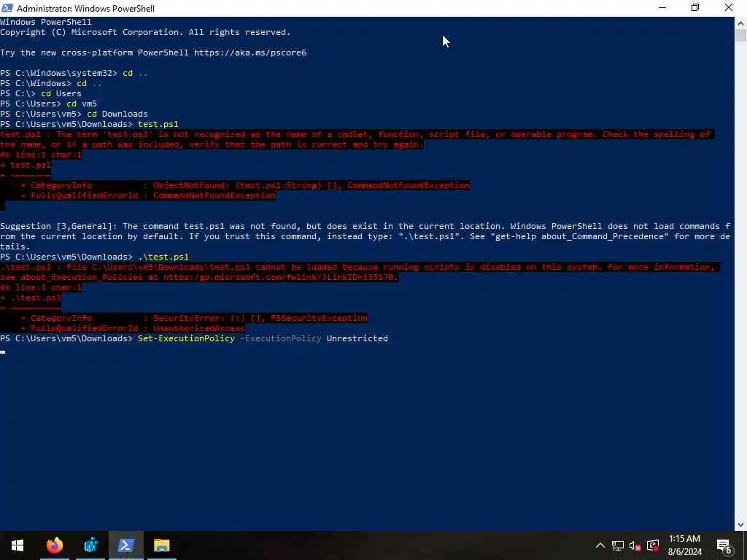Image resolution: width=747 pixels, height=560 pixels.
Task: Open the Windows Start menu
Action: (18, 545)
